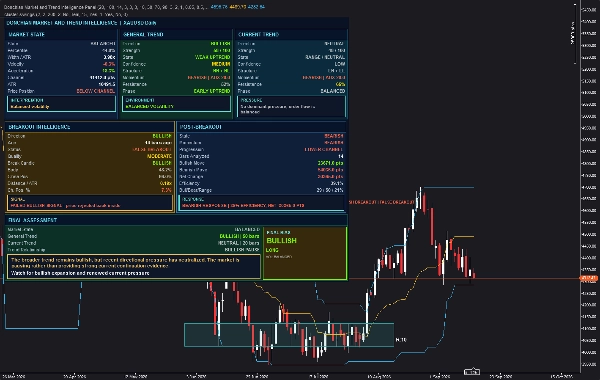
Task: Click the LOW confidence value in Current Trend
Action: tap(339, 64)
